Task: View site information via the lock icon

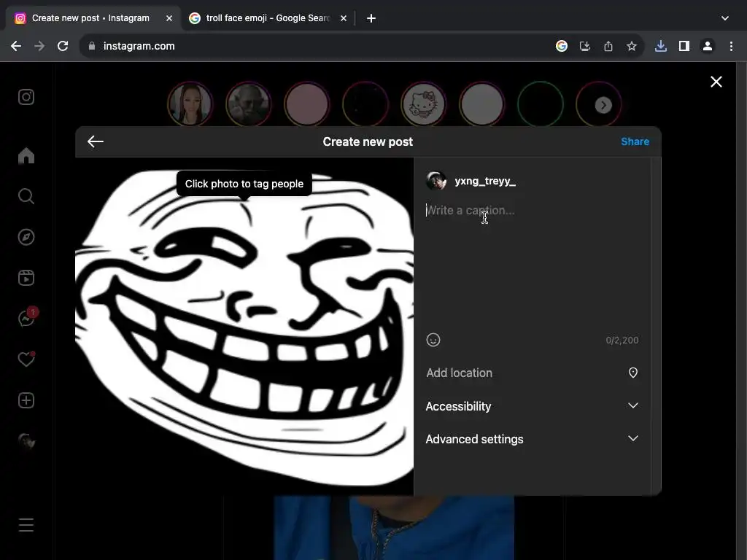Action: [x=92, y=46]
